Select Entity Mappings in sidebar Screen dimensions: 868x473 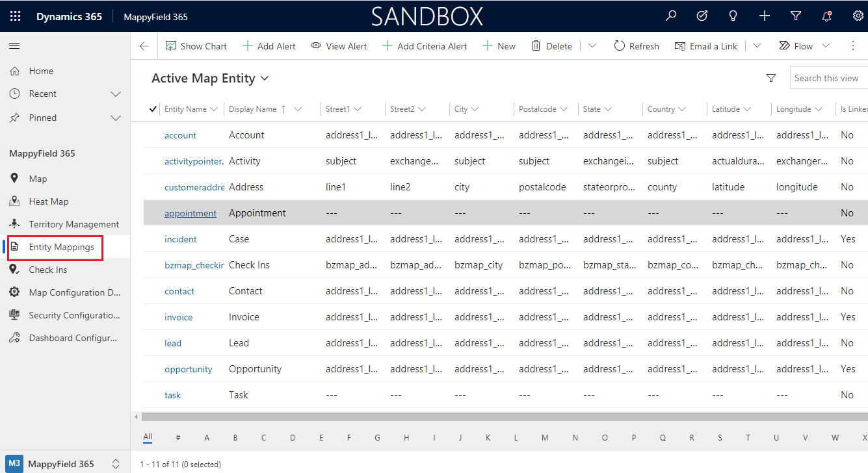coord(61,247)
